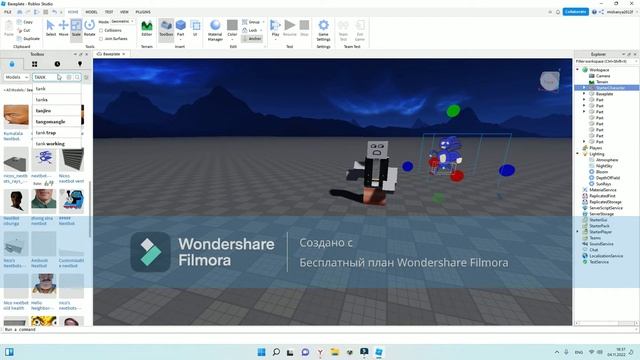Viewport: 640px width, 360px height.
Task: Copy the selection with Copy
Action: click(x=25, y=22)
